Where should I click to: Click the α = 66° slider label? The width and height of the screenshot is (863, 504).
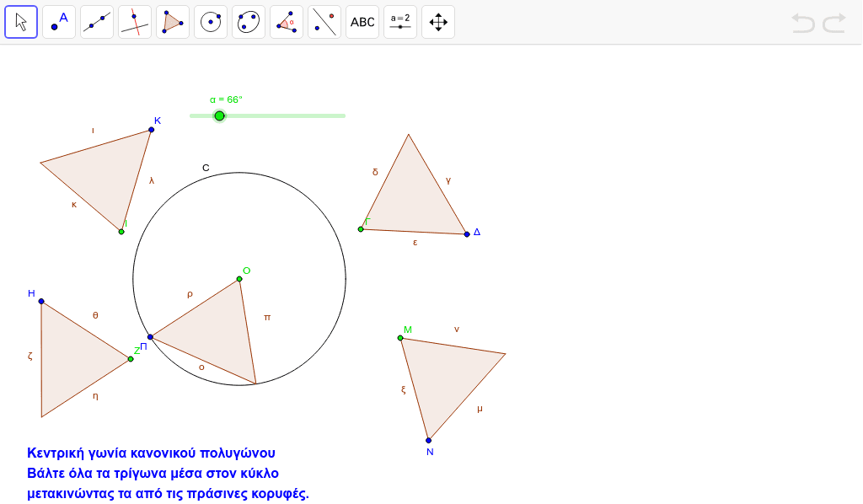[x=226, y=99]
